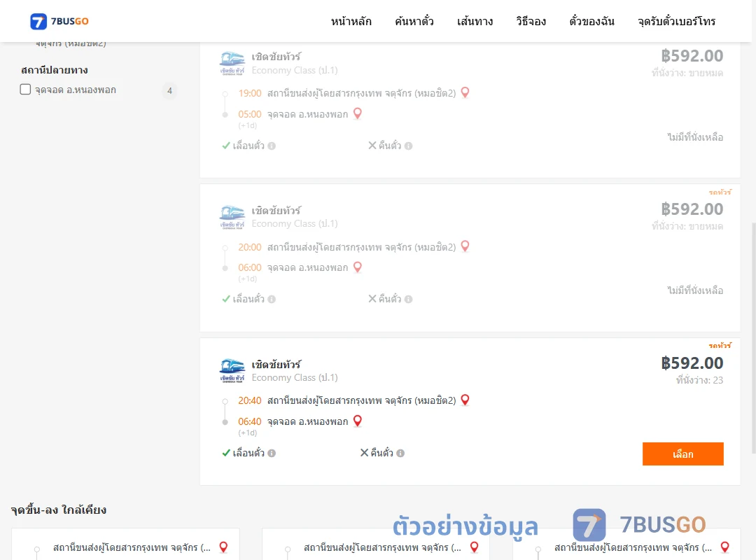Open the ตั๋วของฉัน menu item
This screenshot has width=756, height=560.
591,21
